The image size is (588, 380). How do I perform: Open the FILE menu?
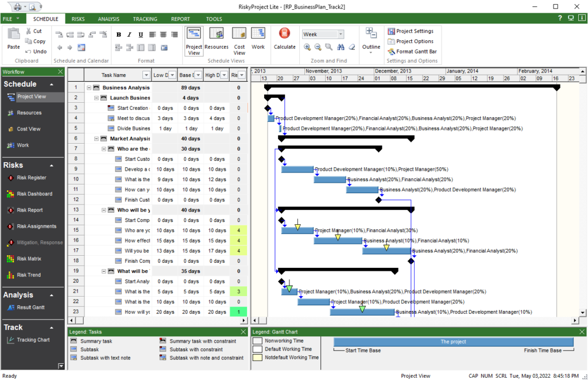point(10,19)
